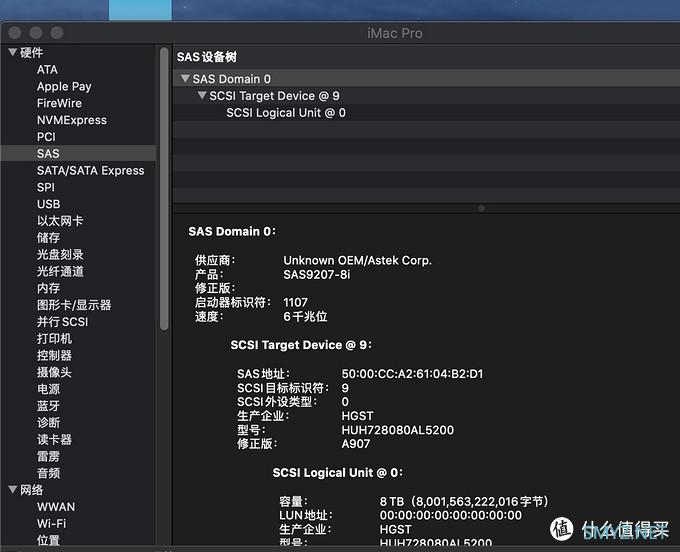Click the product value SAS9207-8i
This screenshot has height=552, width=680.
[317, 274]
